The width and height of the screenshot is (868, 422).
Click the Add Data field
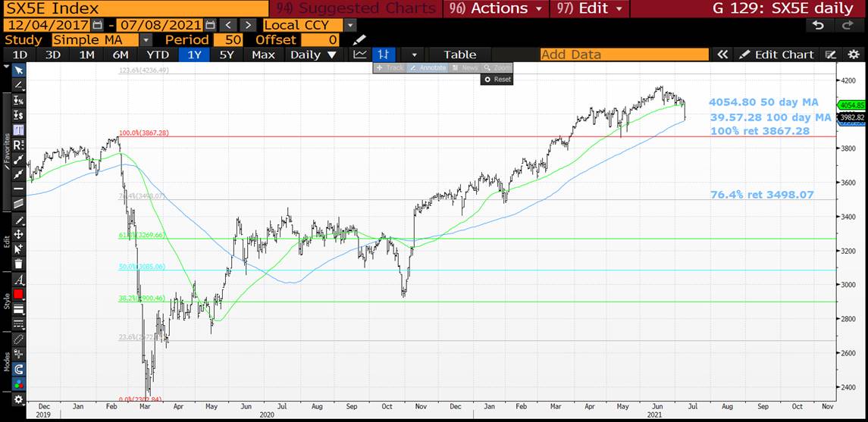tap(625, 55)
